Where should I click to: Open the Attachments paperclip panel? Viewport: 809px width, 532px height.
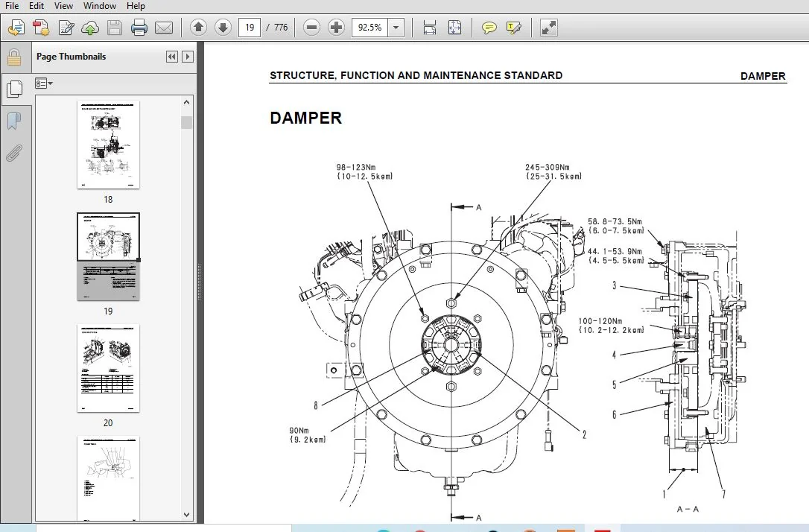(x=14, y=153)
